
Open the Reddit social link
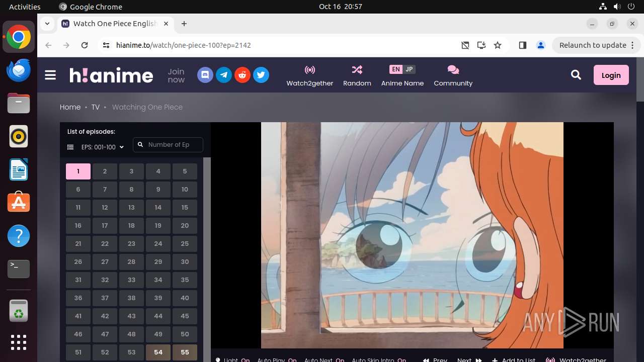242,75
